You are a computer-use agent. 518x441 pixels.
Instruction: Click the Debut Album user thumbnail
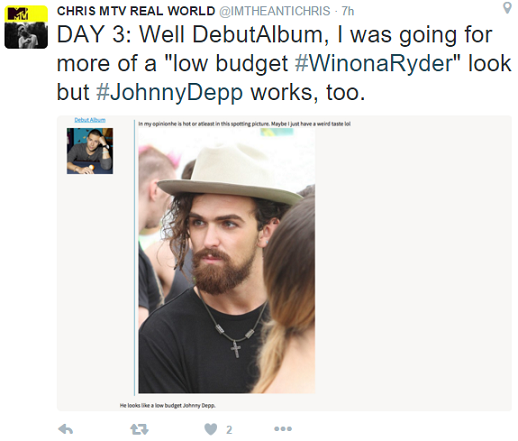(x=90, y=151)
